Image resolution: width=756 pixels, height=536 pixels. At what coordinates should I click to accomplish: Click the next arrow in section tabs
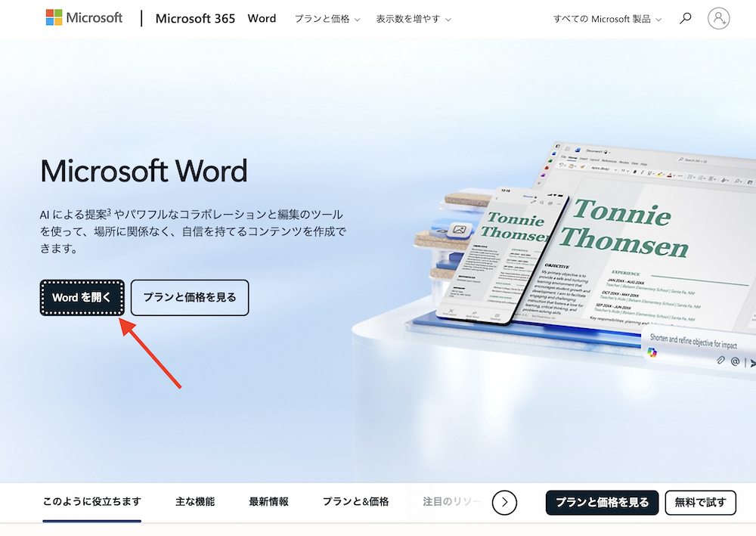pyautogui.click(x=504, y=502)
